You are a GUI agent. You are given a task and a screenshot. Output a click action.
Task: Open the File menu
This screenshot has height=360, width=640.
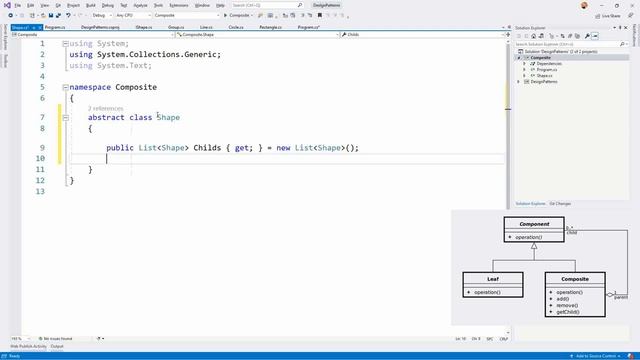pos(17,5)
